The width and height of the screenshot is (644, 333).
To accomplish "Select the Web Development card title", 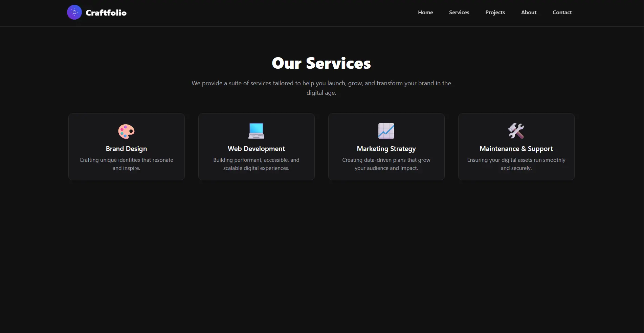I will [x=256, y=149].
